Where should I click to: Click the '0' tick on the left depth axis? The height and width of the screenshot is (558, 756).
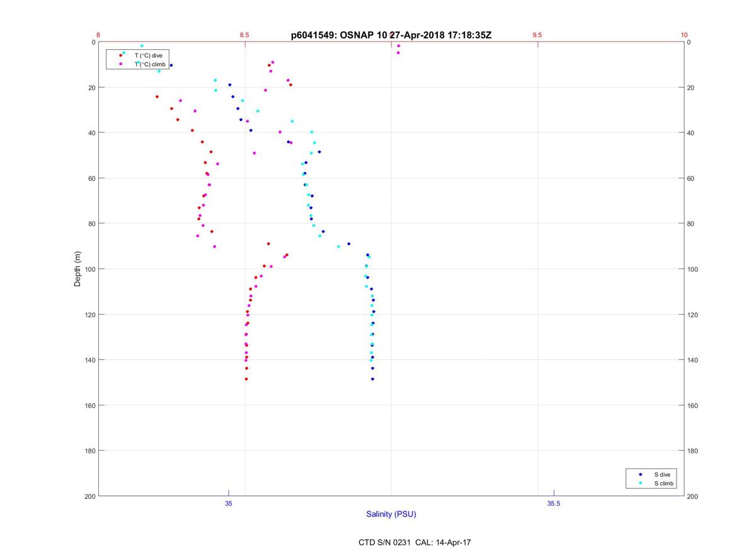point(93,42)
